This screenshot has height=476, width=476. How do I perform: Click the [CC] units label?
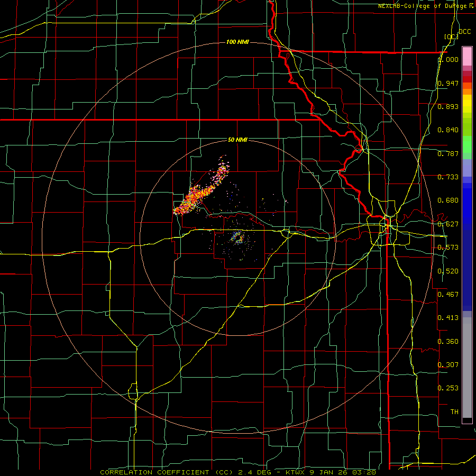[452, 36]
